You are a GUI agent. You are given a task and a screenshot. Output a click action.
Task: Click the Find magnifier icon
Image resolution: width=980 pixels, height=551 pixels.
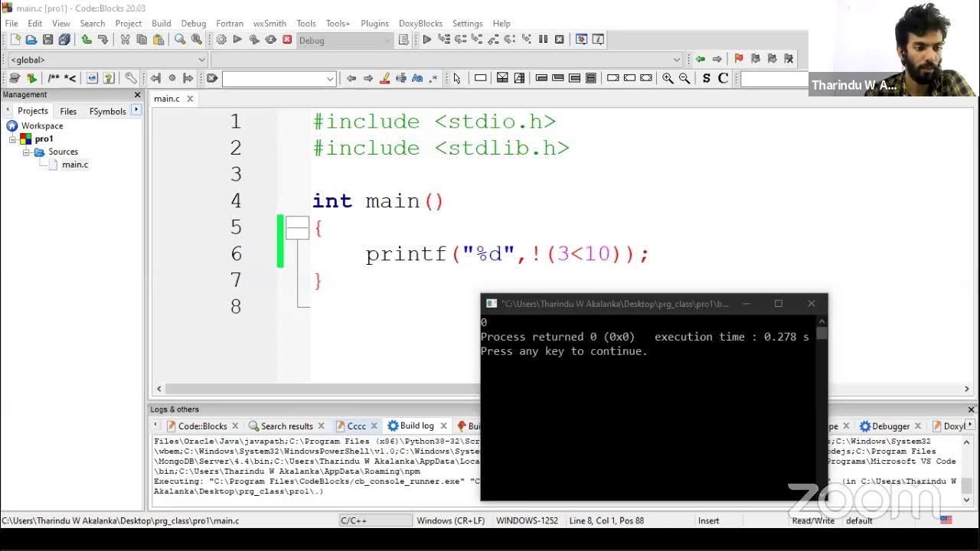click(x=180, y=40)
